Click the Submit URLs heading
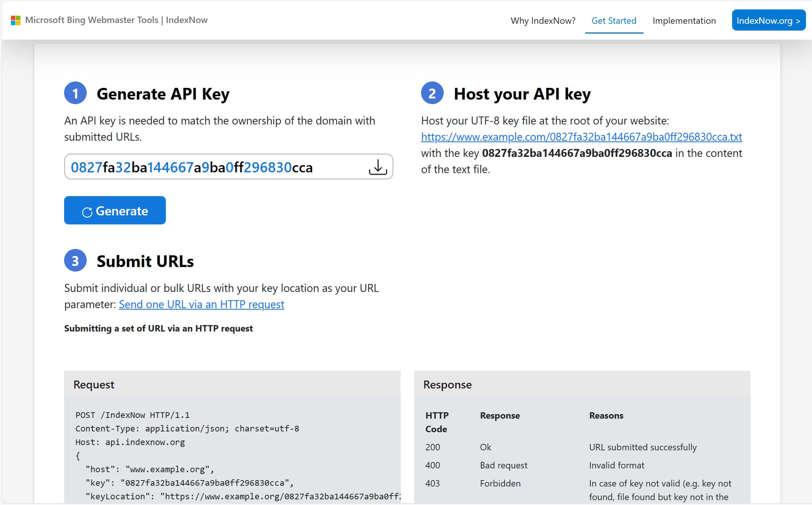The height and width of the screenshot is (505, 812). tap(145, 261)
